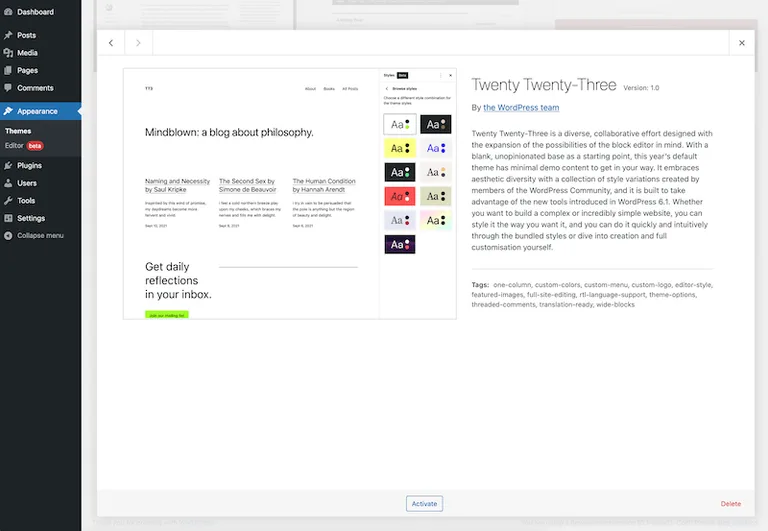Open the Appearance menu

tap(37, 111)
